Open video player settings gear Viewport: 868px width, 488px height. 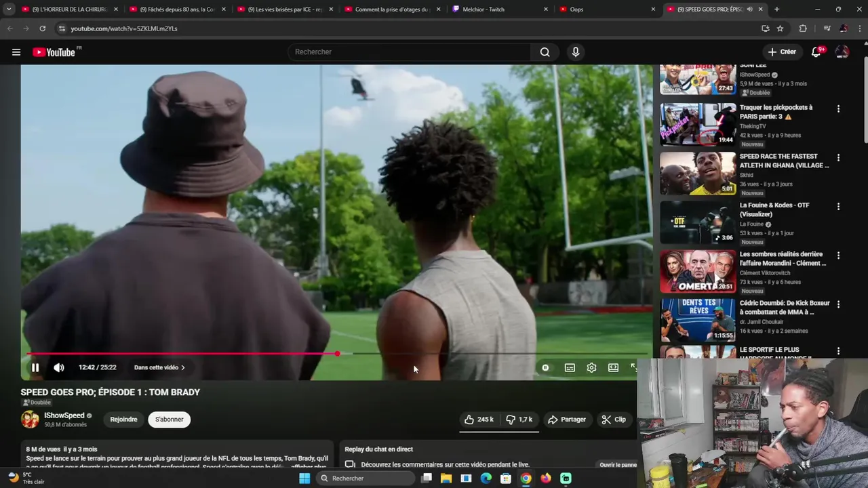click(591, 367)
